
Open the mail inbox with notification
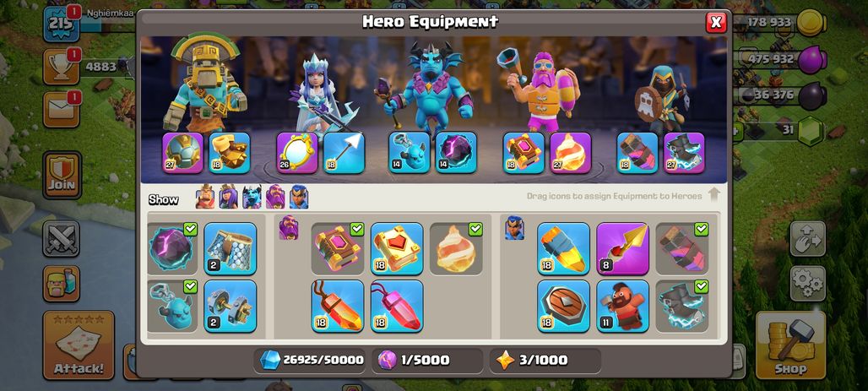pos(62,109)
